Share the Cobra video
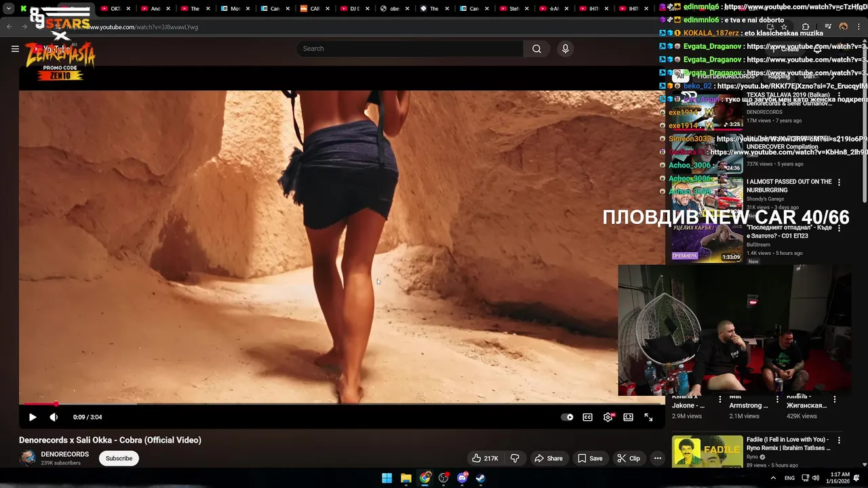This screenshot has height=488, width=868. pos(549,458)
